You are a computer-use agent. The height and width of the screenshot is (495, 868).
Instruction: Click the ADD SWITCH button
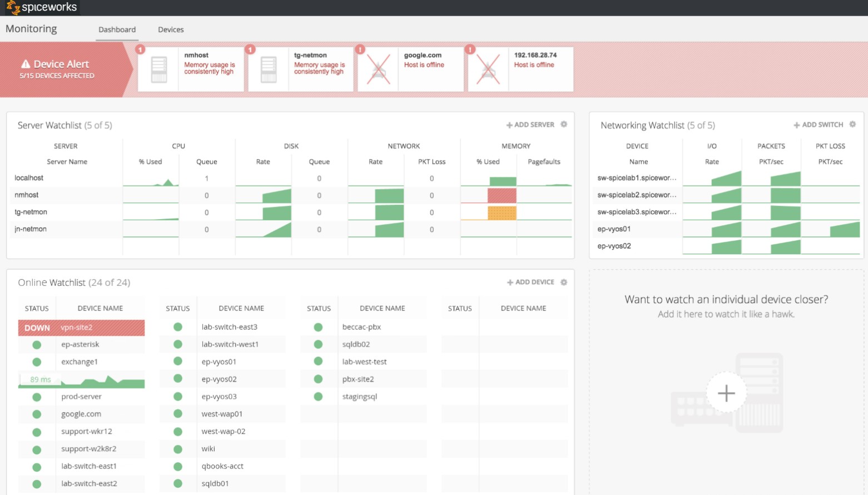[820, 124]
